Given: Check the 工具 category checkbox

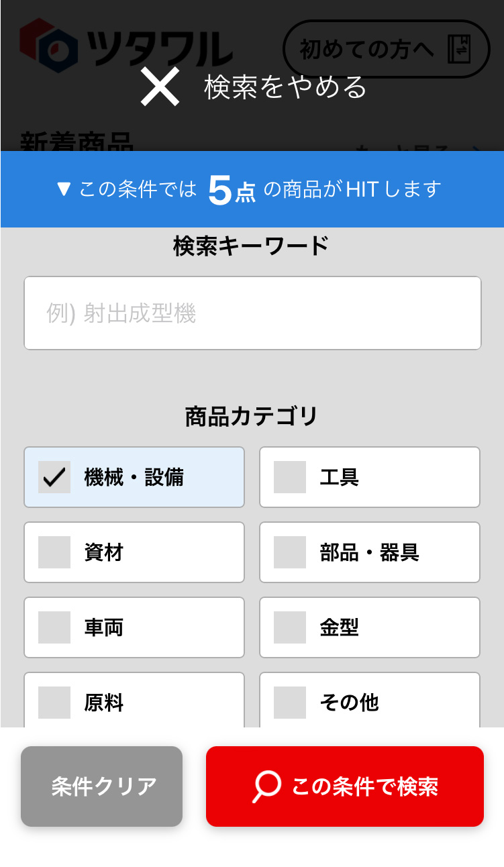Looking at the screenshot, I should pyautogui.click(x=290, y=477).
